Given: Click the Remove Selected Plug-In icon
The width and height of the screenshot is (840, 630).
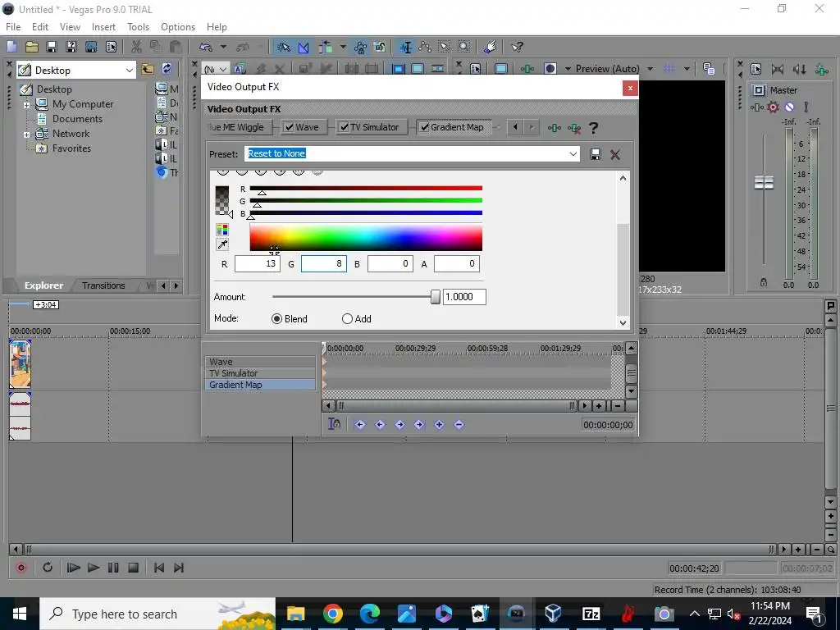Looking at the screenshot, I should coord(574,128).
